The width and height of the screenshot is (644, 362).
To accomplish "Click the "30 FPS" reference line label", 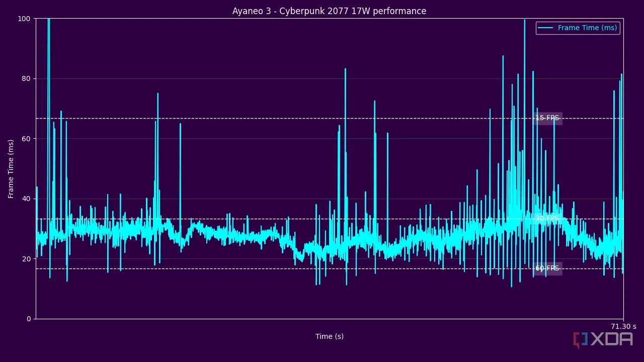I will click(547, 219).
